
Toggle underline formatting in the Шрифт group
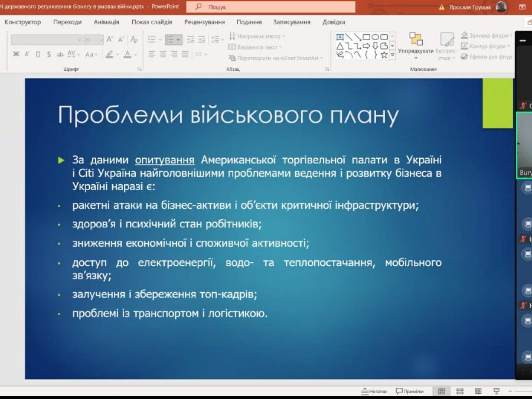[37, 54]
